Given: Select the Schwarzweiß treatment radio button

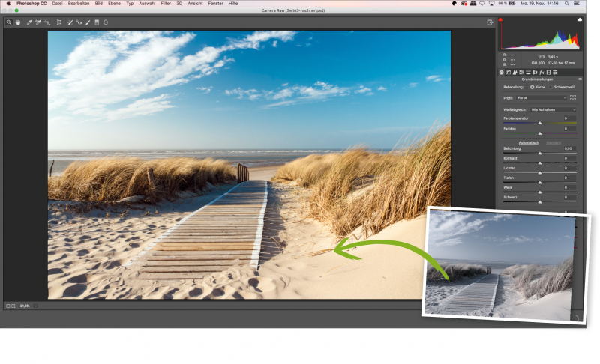Looking at the screenshot, I should pos(550,87).
